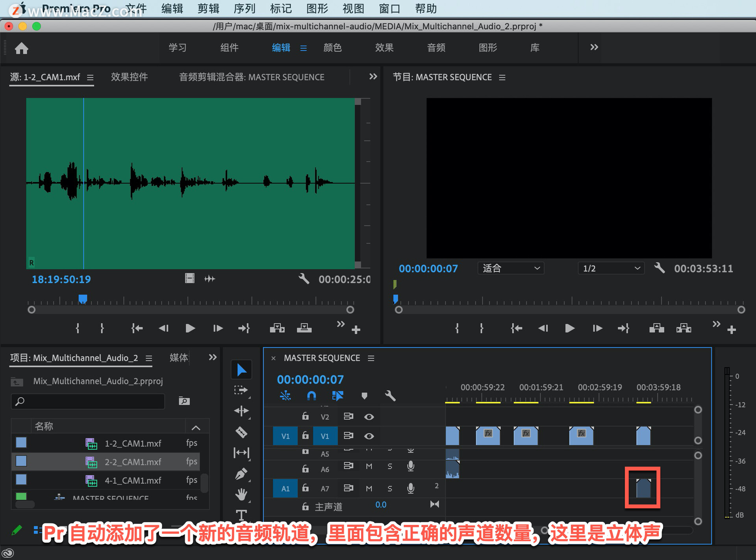Toggle lock on track A6
Image resolution: width=756 pixels, height=560 pixels.
(305, 469)
